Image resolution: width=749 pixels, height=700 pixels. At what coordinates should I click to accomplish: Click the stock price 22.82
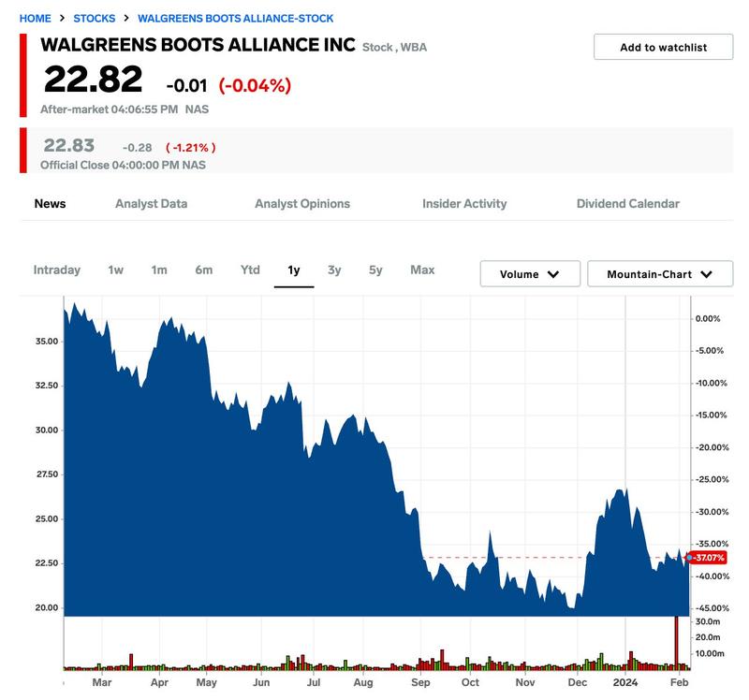point(93,80)
